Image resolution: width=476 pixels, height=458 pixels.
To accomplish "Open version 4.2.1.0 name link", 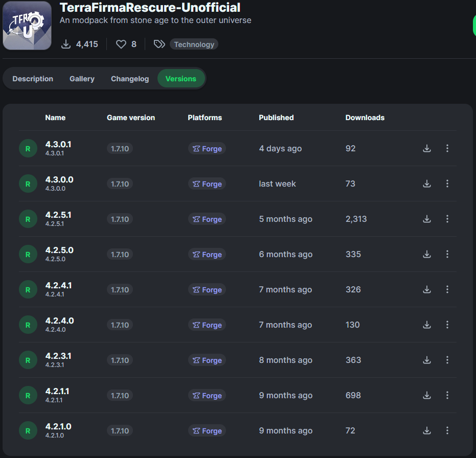I will [x=58, y=426].
